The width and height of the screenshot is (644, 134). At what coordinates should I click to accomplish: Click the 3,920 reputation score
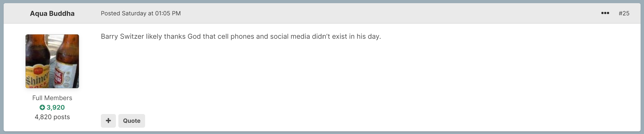point(55,107)
